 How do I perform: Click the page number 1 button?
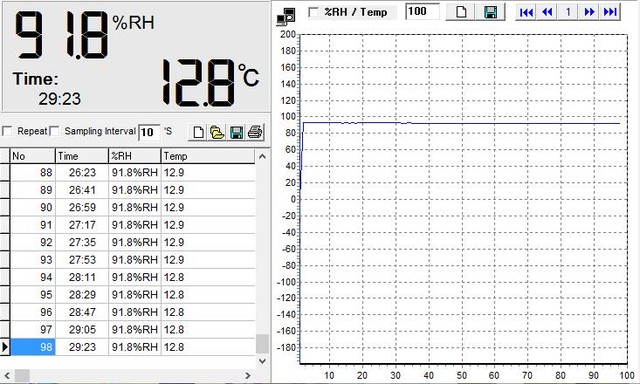pos(568,12)
